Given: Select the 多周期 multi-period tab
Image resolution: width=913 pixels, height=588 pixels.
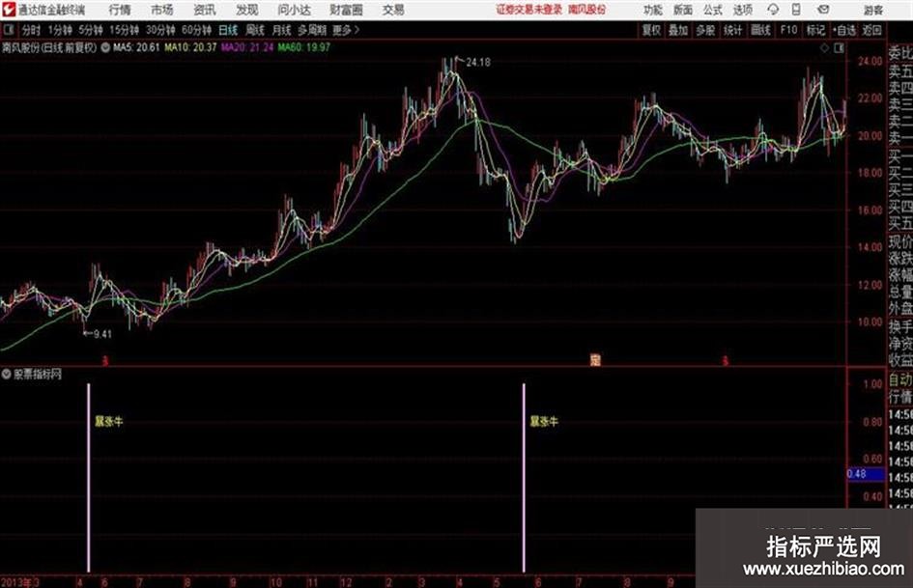Looking at the screenshot, I should point(312,30).
